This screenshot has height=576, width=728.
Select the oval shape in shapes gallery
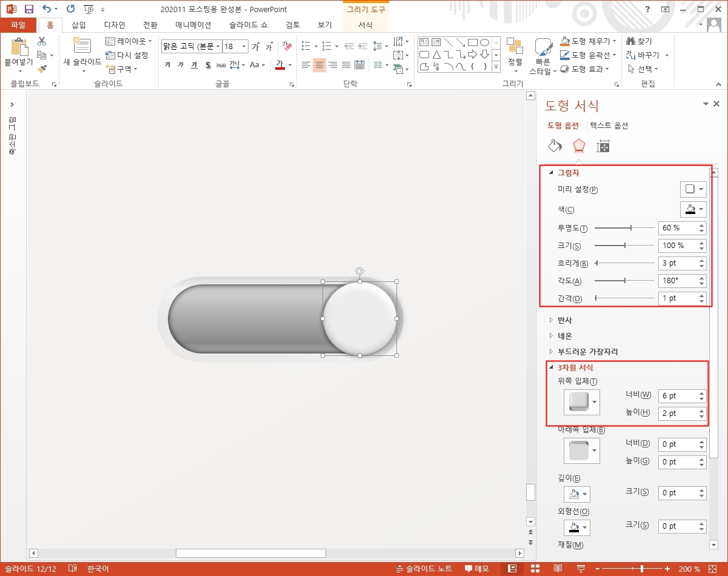485,42
